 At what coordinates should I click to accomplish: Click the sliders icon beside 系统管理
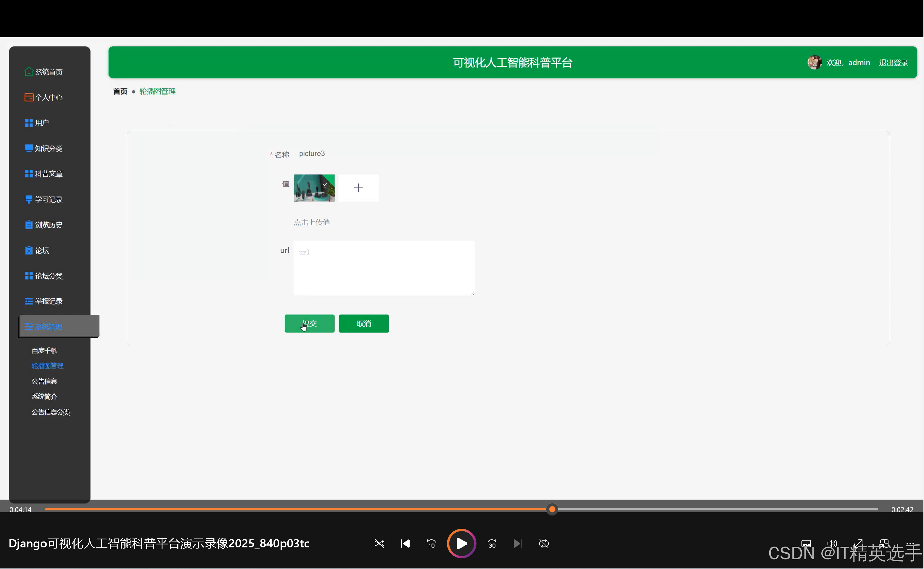tap(29, 327)
